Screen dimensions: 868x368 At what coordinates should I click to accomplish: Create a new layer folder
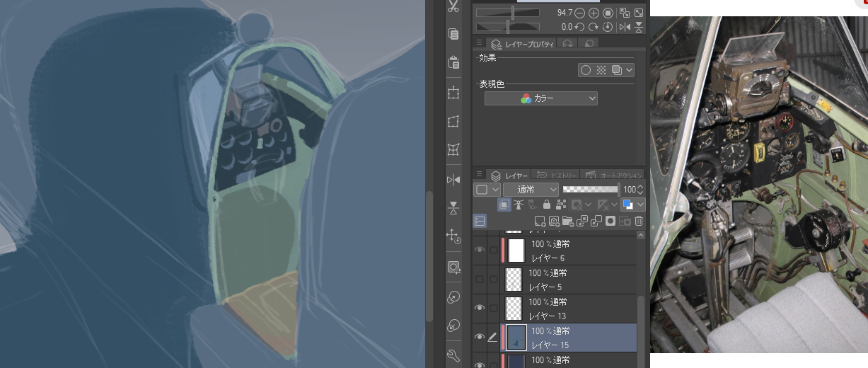568,222
